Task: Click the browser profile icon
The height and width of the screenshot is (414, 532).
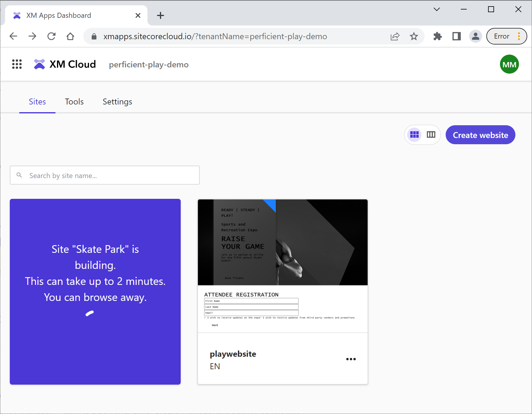Action: [x=475, y=36]
